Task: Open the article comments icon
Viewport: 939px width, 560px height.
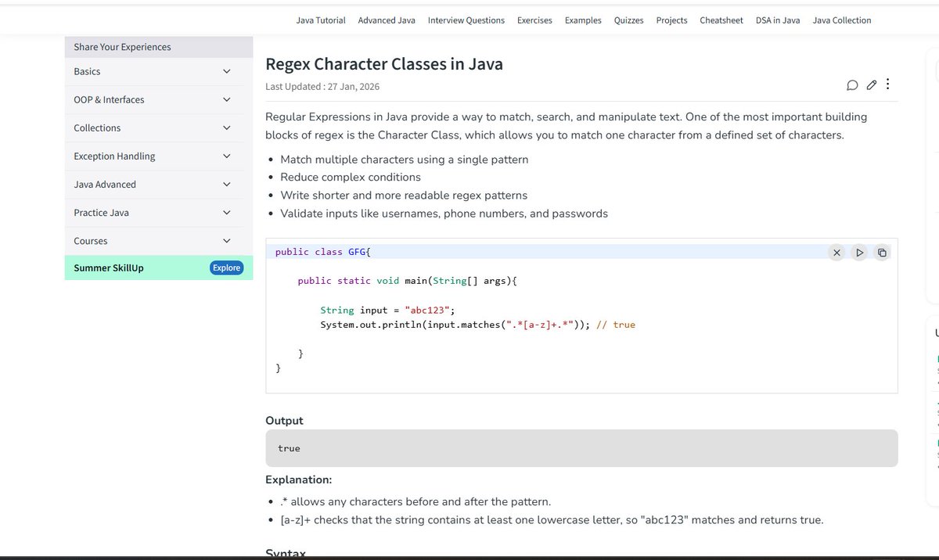Action: 852,85
